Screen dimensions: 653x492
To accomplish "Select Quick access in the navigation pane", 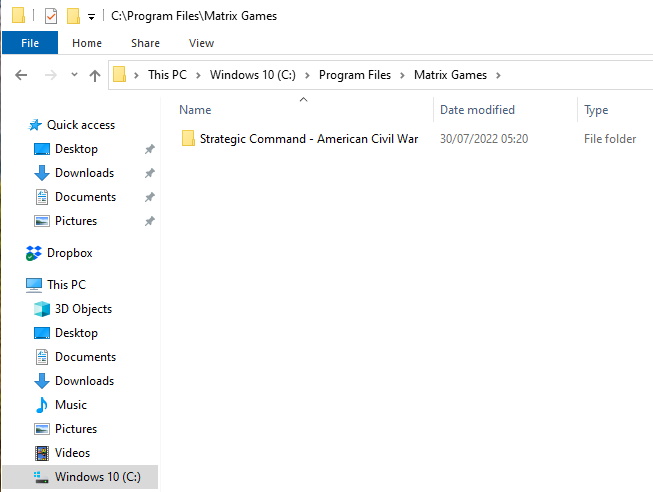I will click(81, 125).
